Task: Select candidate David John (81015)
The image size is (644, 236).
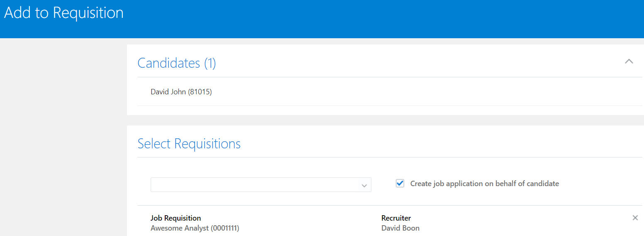Action: 181,92
